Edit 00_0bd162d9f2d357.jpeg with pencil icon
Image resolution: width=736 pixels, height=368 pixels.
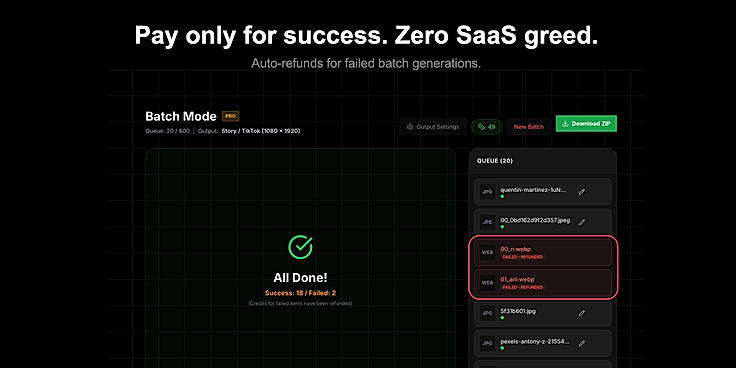(582, 222)
